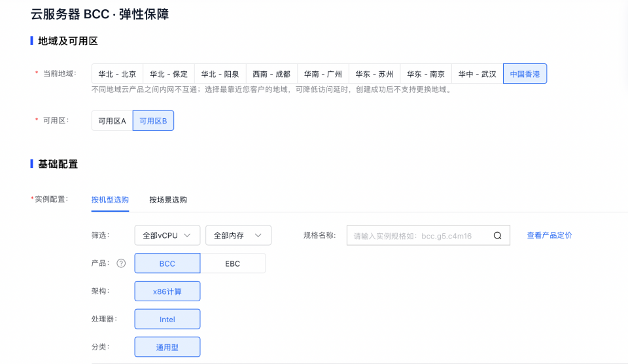Choose availability zone 可用区A
Screen dimensions: 628x364
click(112, 121)
